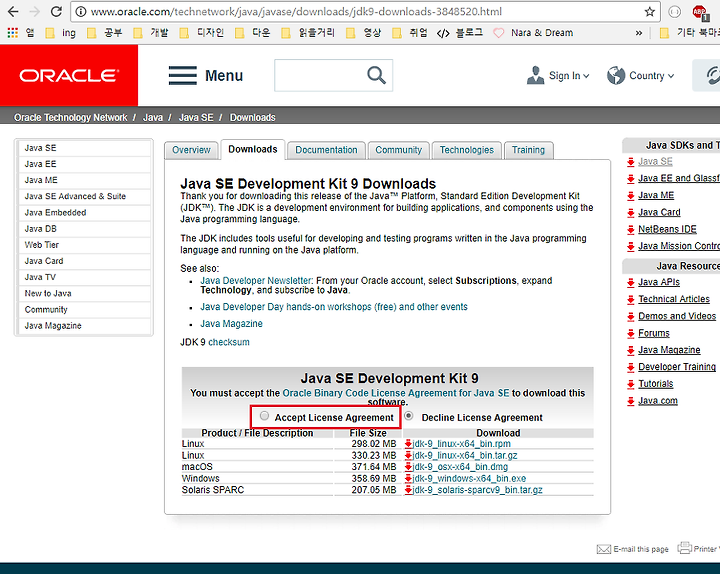Click Java breadcrumb link

coord(153,118)
